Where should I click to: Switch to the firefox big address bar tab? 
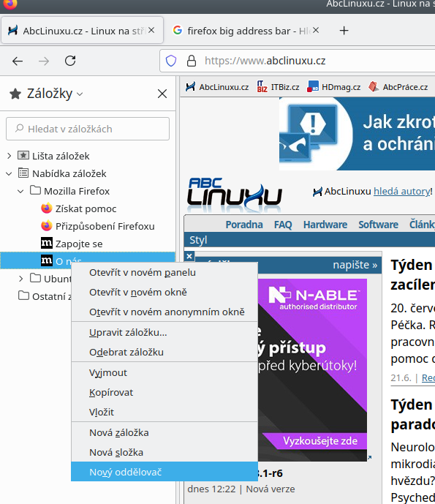246,31
